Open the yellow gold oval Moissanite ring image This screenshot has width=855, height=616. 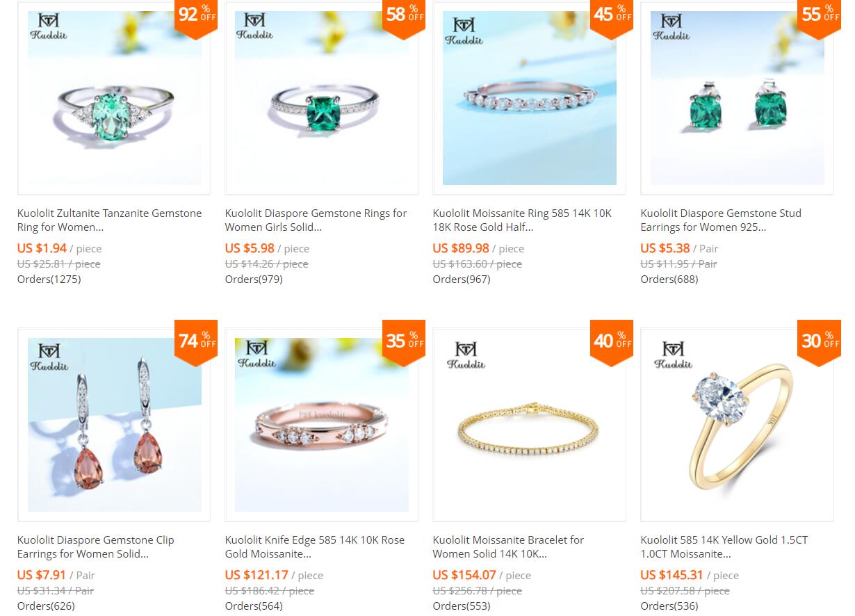738,425
